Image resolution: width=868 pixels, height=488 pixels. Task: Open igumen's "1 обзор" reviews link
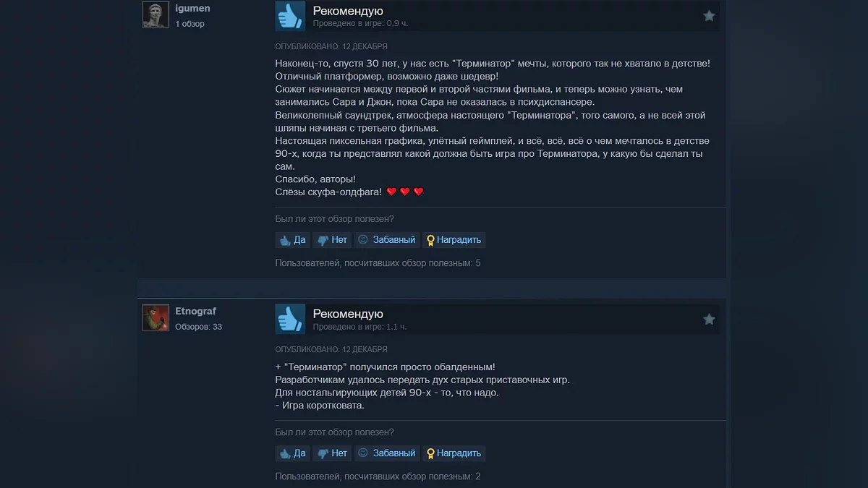click(190, 24)
